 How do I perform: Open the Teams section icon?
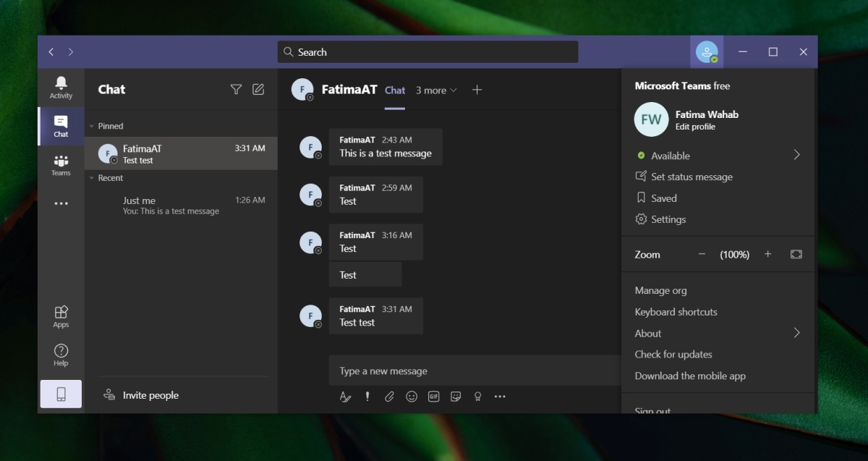(61, 165)
